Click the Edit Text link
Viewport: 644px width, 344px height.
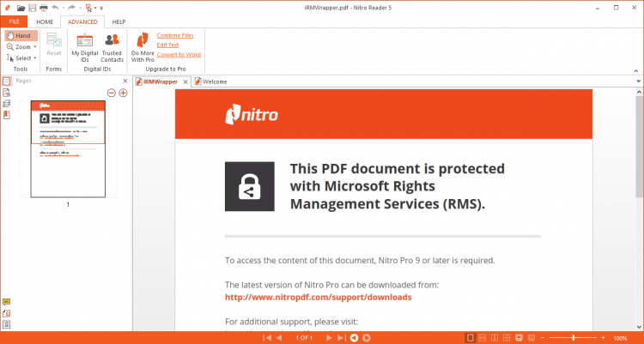coord(167,45)
